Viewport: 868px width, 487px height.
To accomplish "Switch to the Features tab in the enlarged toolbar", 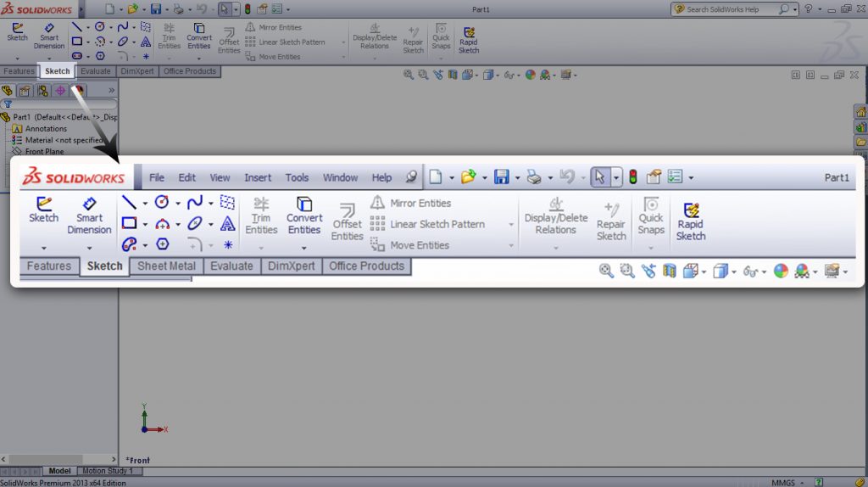I will 48,266.
